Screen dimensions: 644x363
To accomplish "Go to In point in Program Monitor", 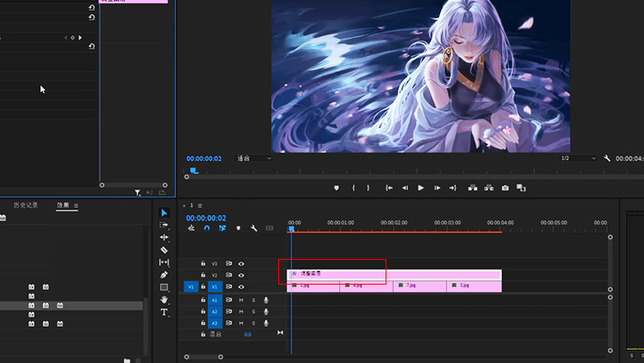I will (389, 188).
